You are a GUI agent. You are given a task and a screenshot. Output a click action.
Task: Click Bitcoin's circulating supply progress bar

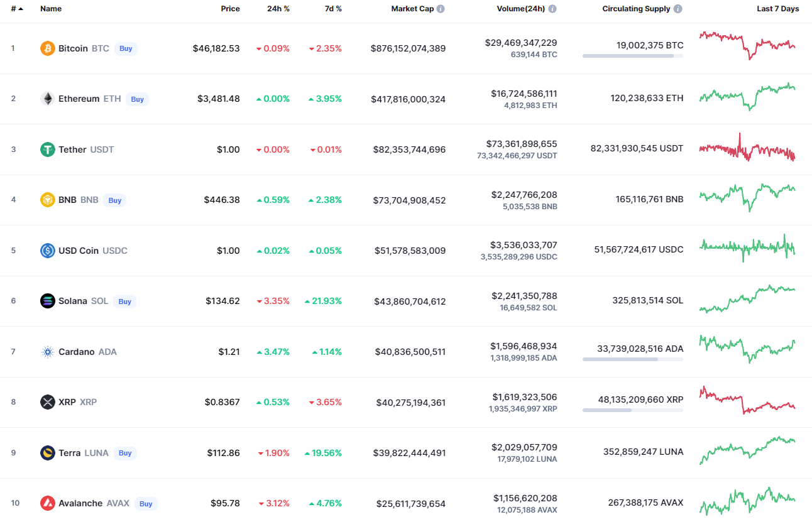[632, 56]
